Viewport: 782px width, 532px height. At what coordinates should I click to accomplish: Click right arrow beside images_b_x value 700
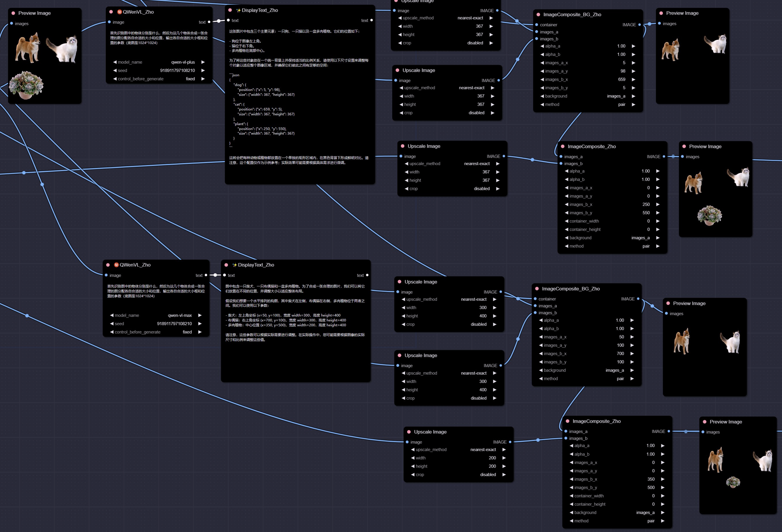click(632, 353)
